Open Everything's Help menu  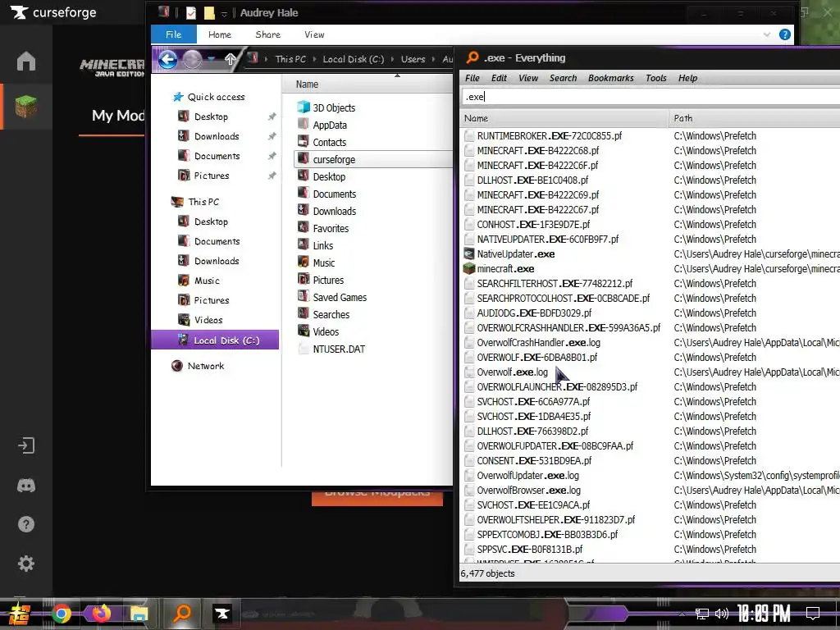(x=688, y=78)
